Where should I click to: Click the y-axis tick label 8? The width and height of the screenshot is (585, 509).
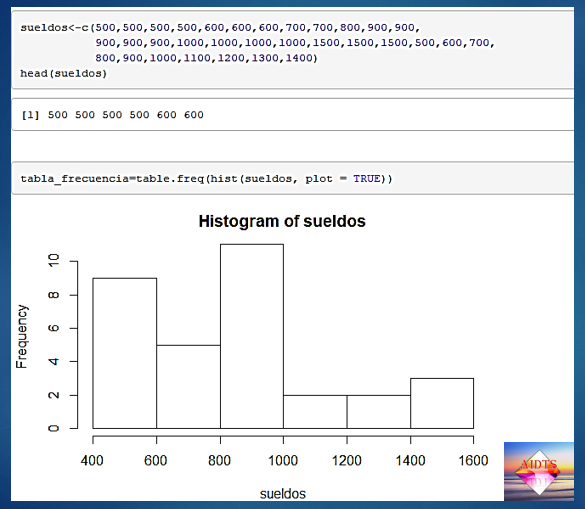point(54,295)
